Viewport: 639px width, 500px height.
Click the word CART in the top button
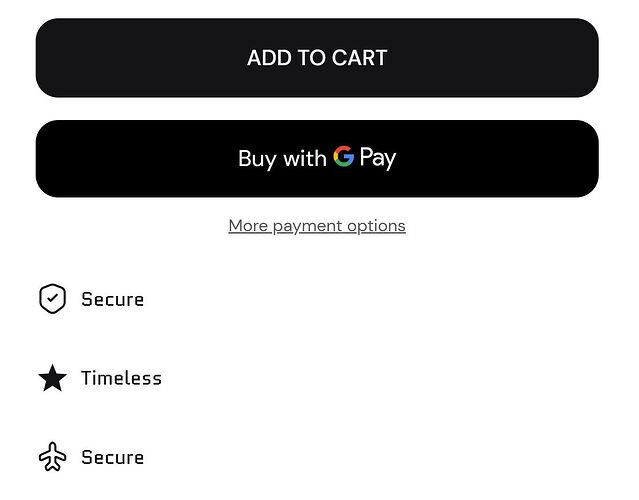point(357,58)
